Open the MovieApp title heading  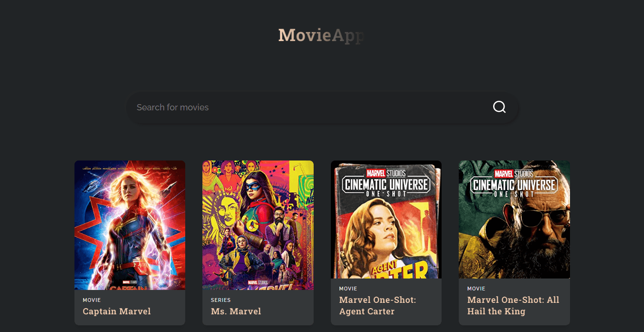322,35
